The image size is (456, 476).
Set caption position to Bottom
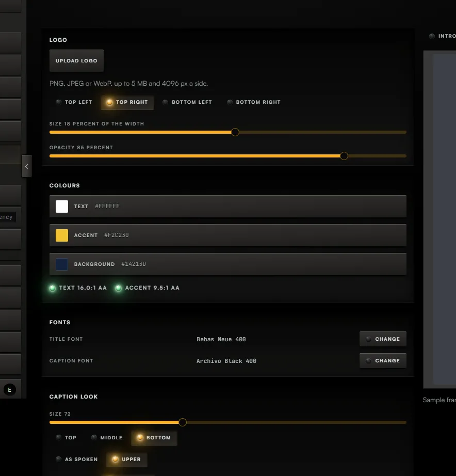coord(154,438)
